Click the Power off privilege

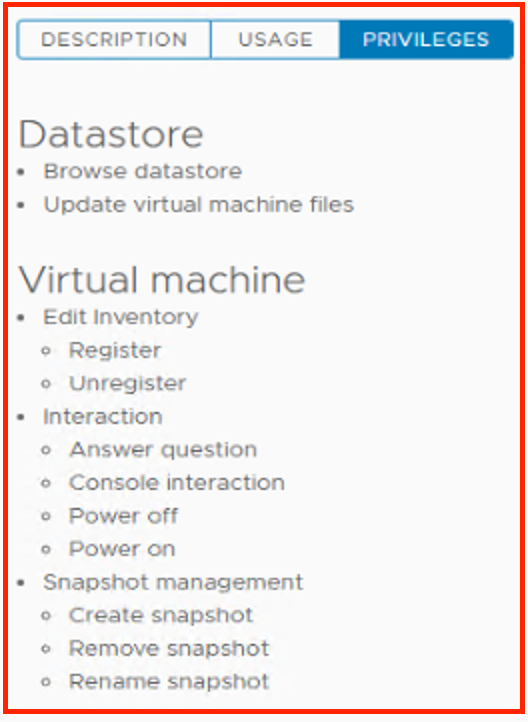pos(123,516)
